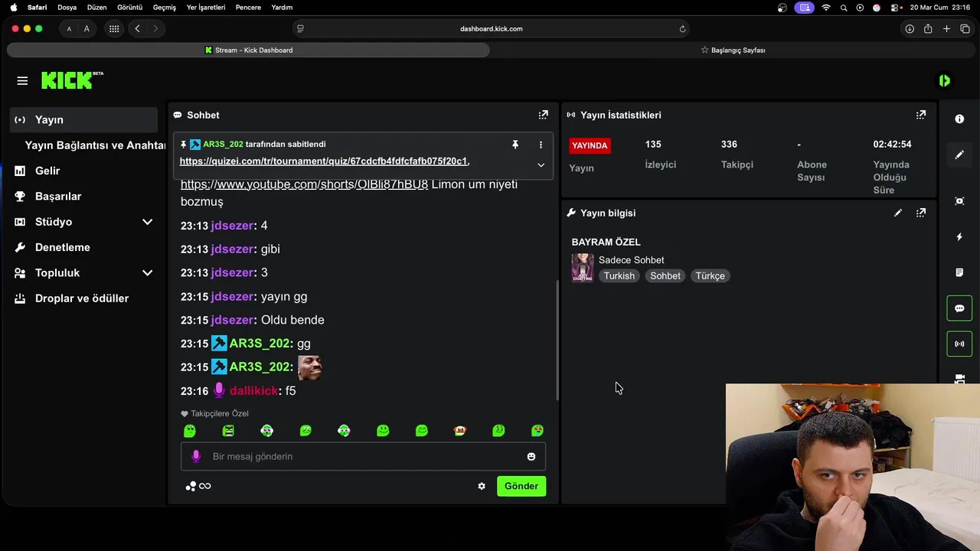Image resolution: width=980 pixels, height=551 pixels.
Task: Pop out the Sohbet chat panel
Action: (x=543, y=115)
